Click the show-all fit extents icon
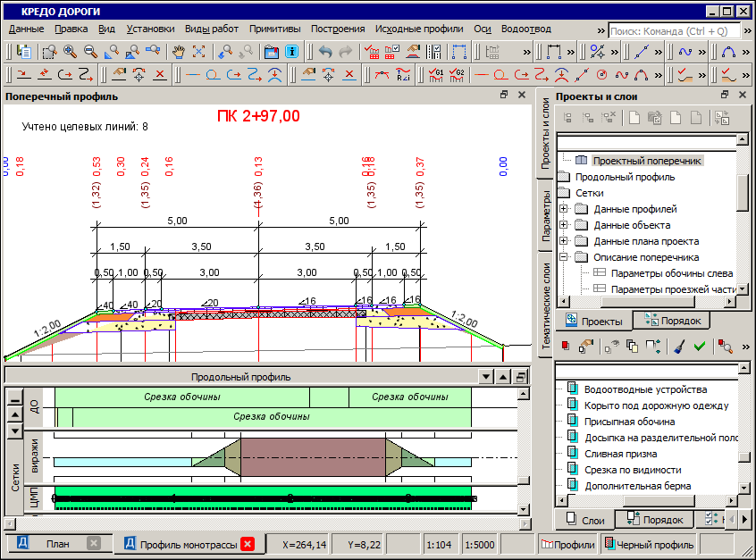Image resolution: width=756 pixels, height=560 pixels. click(198, 52)
